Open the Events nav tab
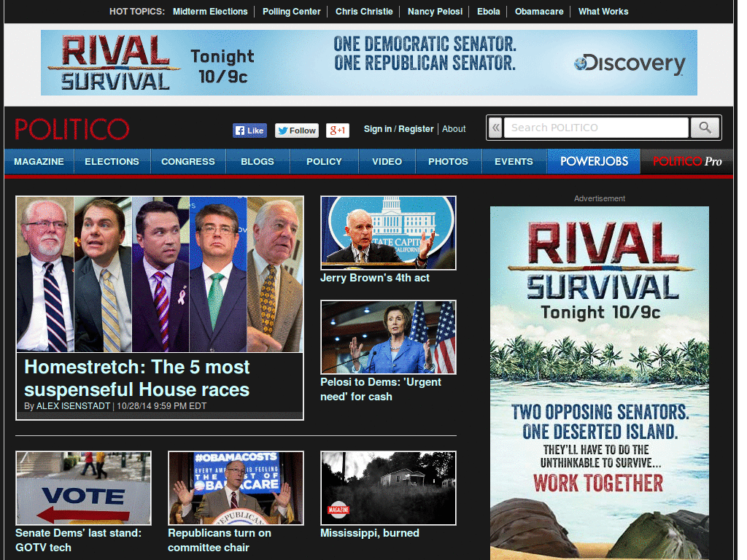Viewport: 747px width, 560px height. click(x=514, y=161)
